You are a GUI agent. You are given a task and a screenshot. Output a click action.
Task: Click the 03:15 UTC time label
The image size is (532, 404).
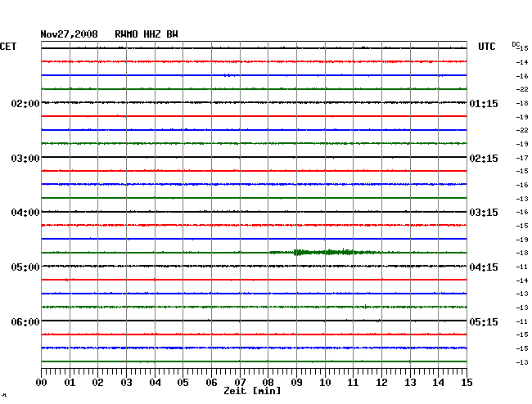pos(484,213)
